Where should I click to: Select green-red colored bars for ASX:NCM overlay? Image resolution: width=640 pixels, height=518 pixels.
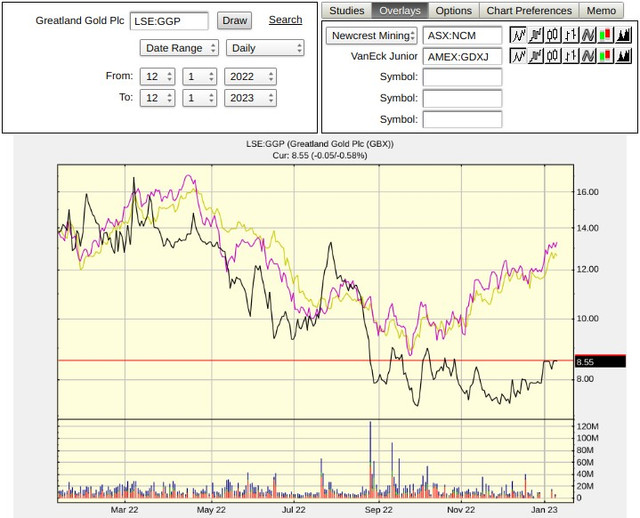[x=606, y=36]
